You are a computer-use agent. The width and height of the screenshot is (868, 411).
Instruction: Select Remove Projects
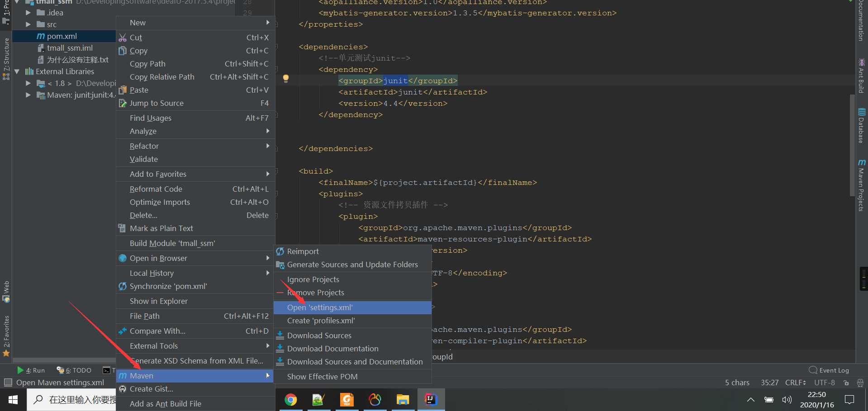pos(353,293)
